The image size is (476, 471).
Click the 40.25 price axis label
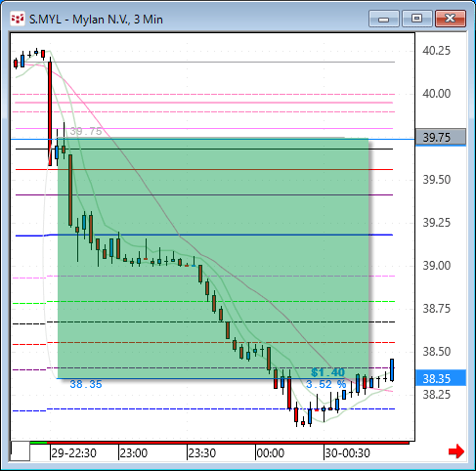point(437,51)
